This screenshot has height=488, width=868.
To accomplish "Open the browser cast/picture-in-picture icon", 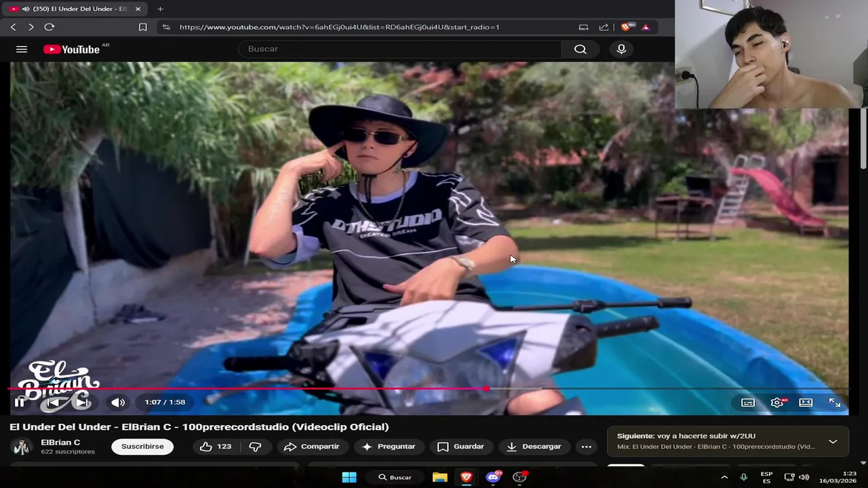I will click(x=583, y=27).
